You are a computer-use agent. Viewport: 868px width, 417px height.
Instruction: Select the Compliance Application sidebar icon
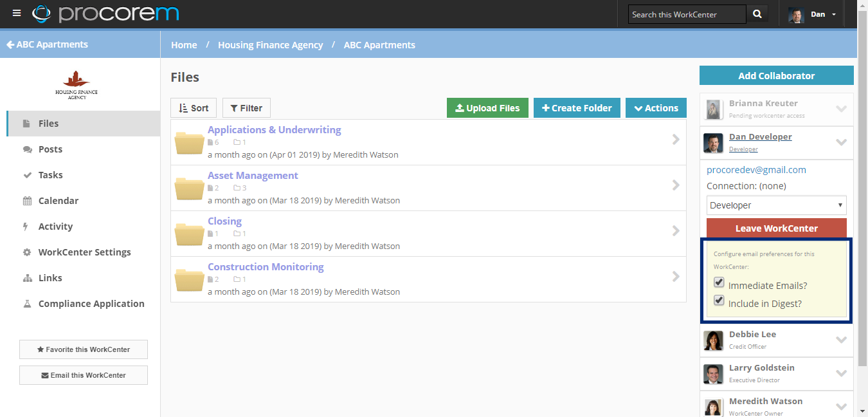pos(28,303)
